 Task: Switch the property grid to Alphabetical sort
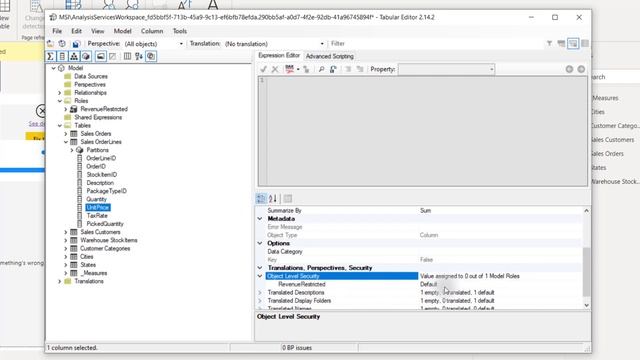pyautogui.click(x=273, y=199)
